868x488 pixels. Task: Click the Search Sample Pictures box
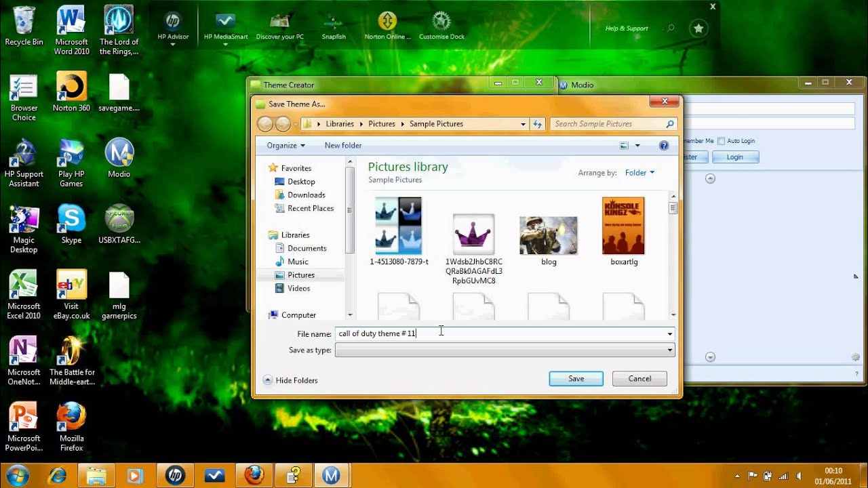click(x=614, y=124)
